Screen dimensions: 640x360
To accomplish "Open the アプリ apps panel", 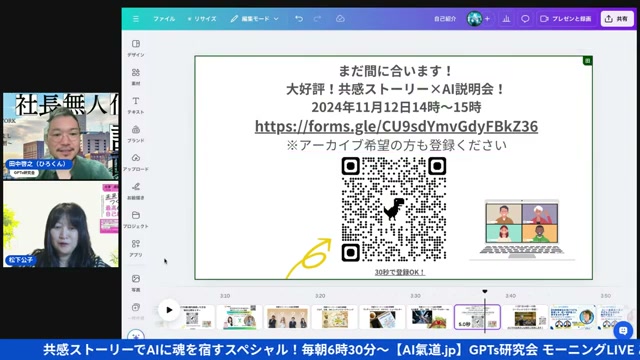I will (136, 248).
